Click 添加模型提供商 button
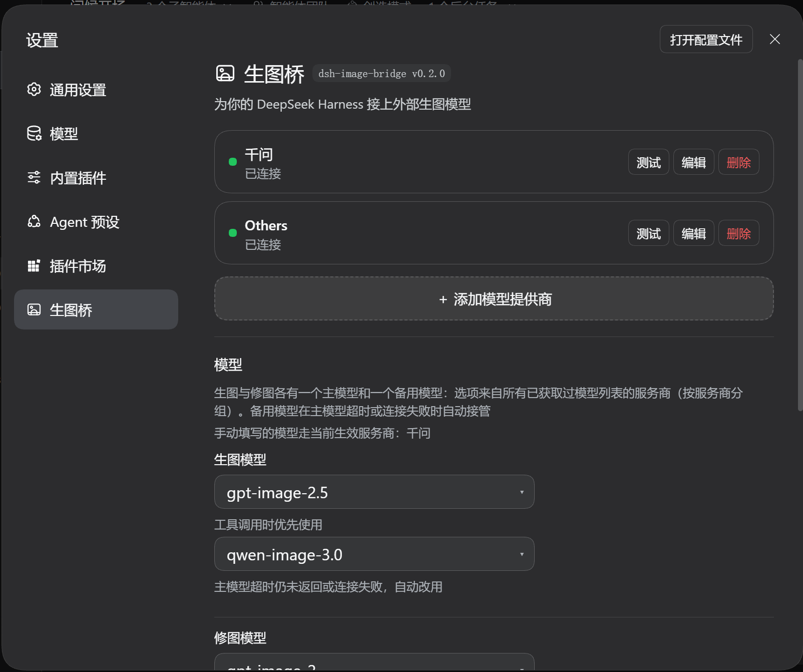The height and width of the screenshot is (672, 803). click(x=494, y=299)
